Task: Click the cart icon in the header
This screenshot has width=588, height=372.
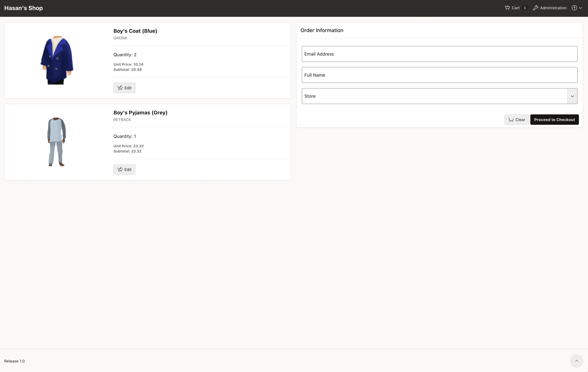Action: (x=507, y=8)
